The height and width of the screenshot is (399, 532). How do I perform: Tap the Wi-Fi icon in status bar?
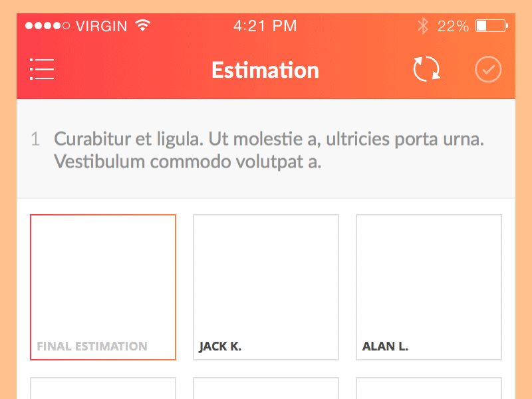click(x=144, y=25)
